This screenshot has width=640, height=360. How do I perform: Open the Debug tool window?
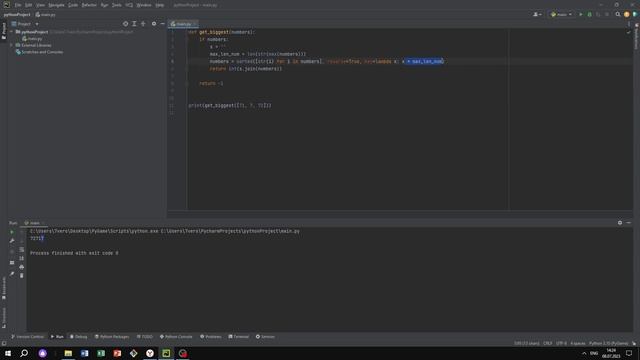point(78,337)
